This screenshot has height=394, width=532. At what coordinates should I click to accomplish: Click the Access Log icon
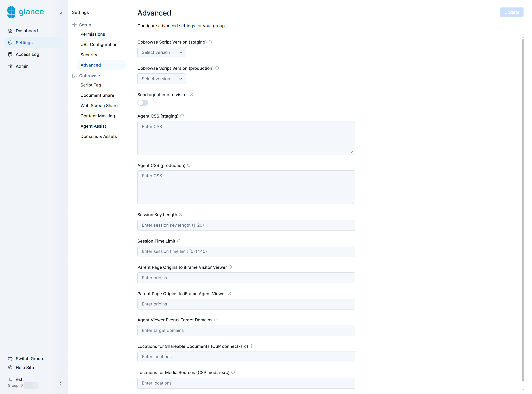pyautogui.click(x=10, y=54)
